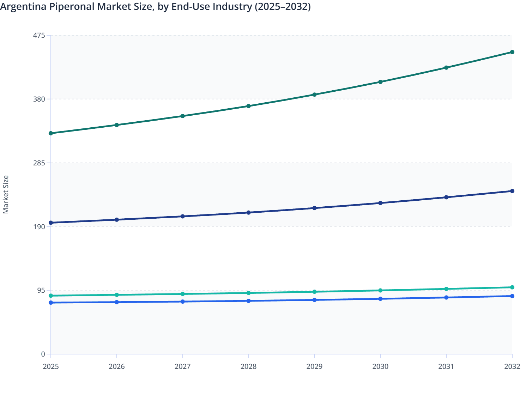Click the 2025 x-axis label
532x395 pixels.
click(x=50, y=367)
